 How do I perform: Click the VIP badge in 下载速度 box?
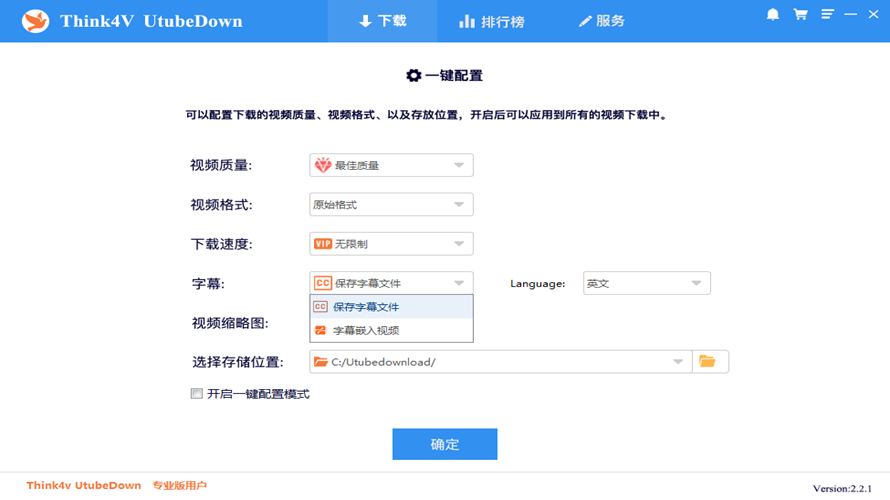point(322,244)
